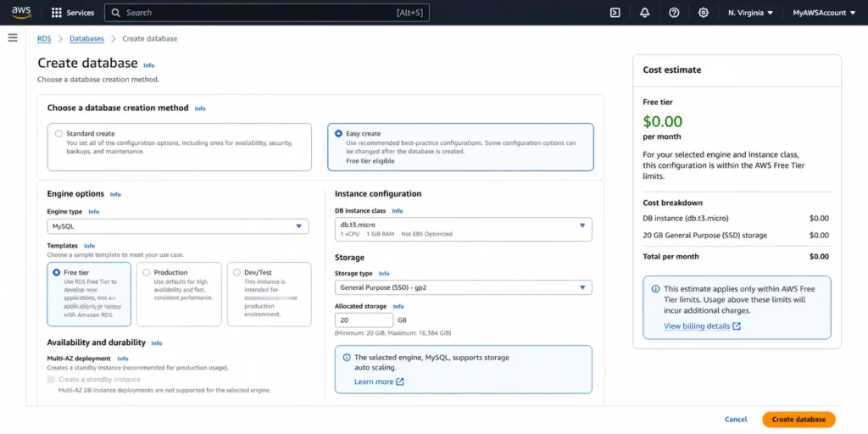Click the 'Cost estimate' heading

point(672,70)
